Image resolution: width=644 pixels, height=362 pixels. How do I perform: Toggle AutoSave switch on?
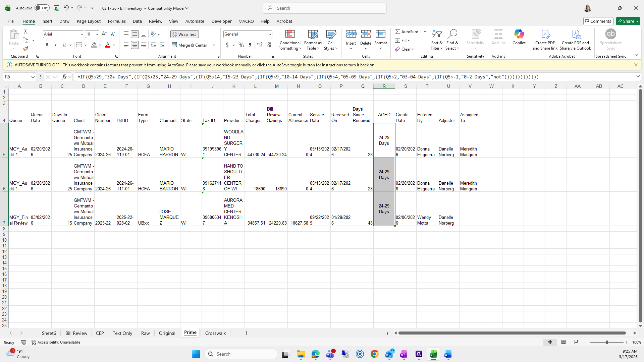point(42,8)
